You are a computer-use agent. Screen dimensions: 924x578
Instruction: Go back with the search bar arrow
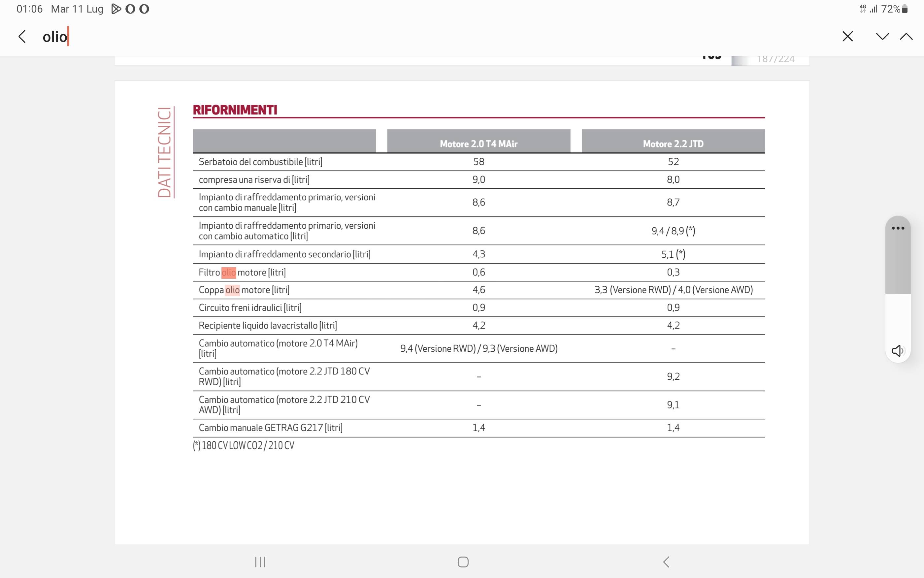click(22, 37)
